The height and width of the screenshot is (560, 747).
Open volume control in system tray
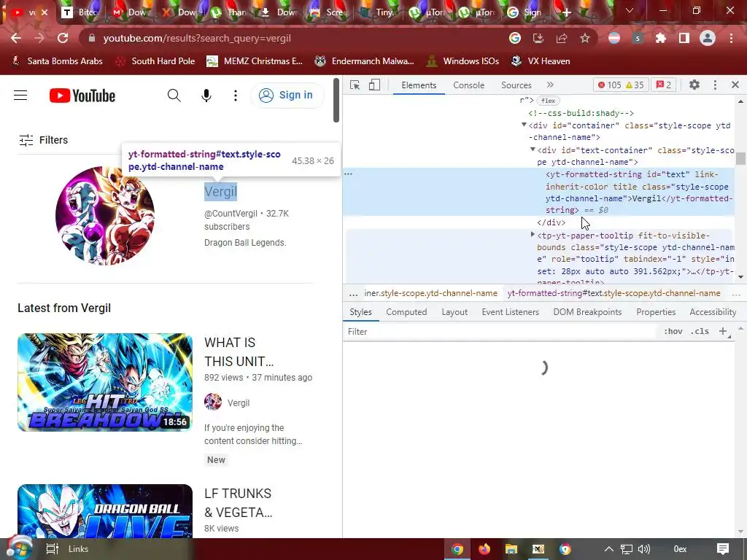click(x=643, y=549)
